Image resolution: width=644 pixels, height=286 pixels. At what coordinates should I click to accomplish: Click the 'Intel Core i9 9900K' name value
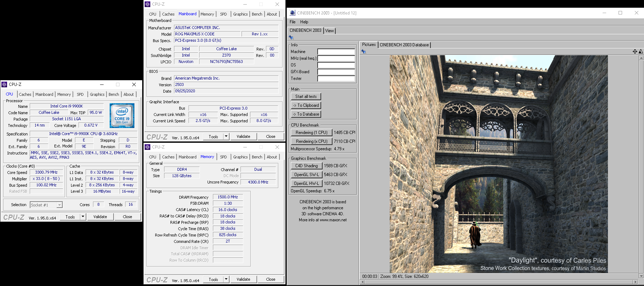(x=66, y=106)
